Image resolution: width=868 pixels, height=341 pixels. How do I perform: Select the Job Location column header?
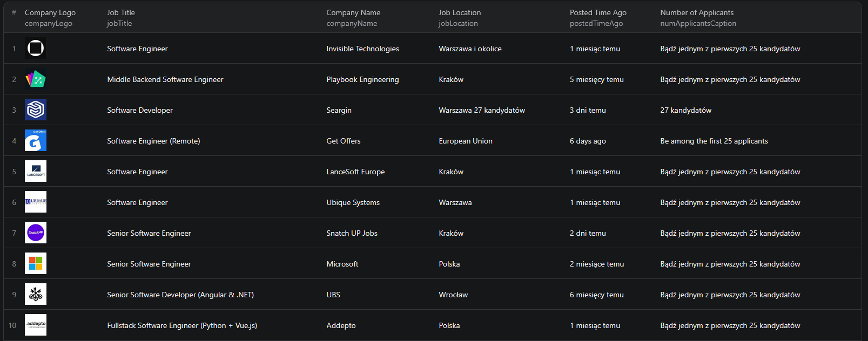tap(460, 12)
